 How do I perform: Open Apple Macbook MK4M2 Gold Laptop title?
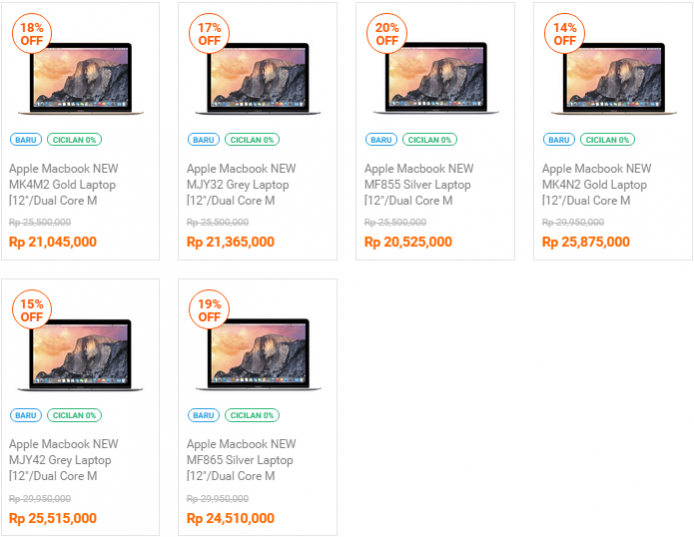[64, 185]
